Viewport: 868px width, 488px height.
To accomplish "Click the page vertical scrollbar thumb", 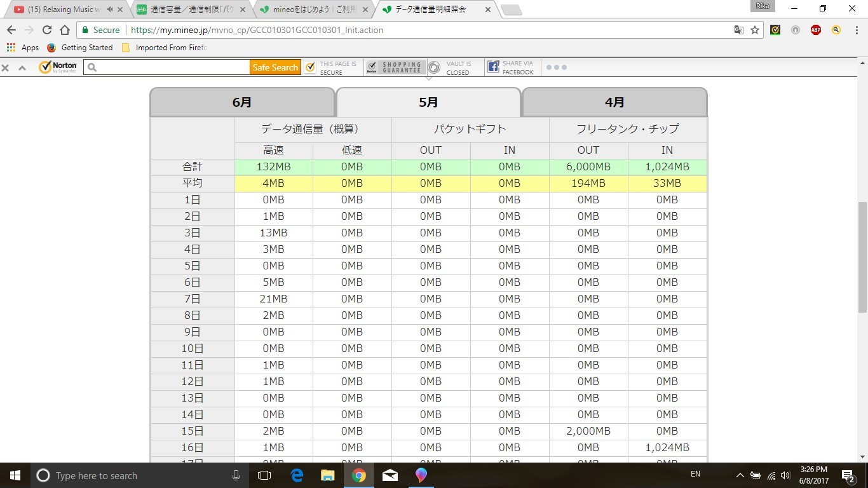I will pos(862,256).
